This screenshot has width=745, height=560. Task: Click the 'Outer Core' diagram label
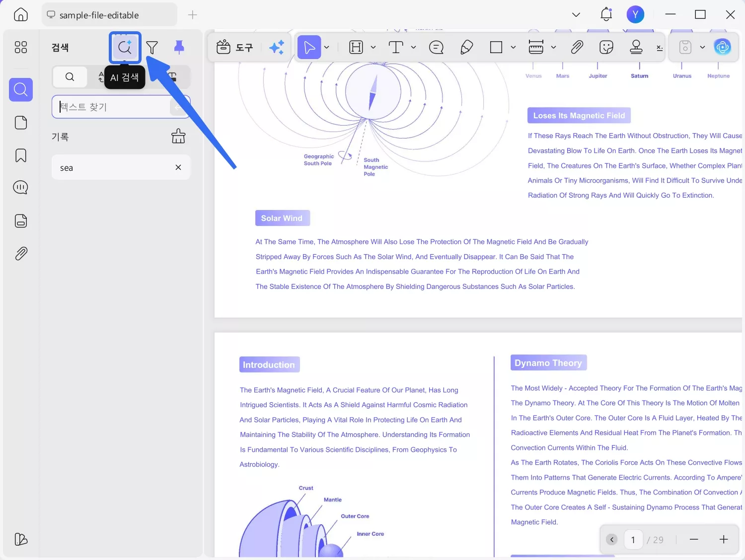(355, 516)
